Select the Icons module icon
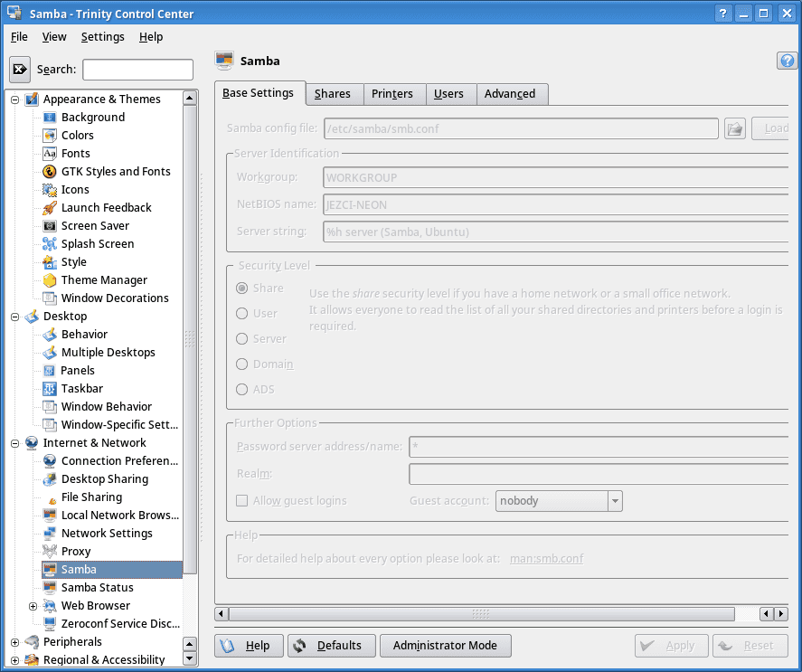Viewport: 802px width, 672px height. (x=50, y=189)
